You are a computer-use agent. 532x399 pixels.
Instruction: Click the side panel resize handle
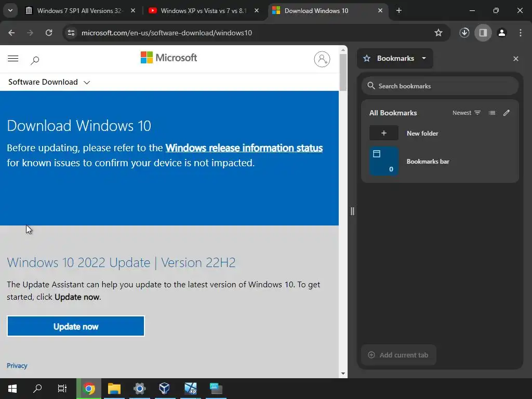(352, 211)
